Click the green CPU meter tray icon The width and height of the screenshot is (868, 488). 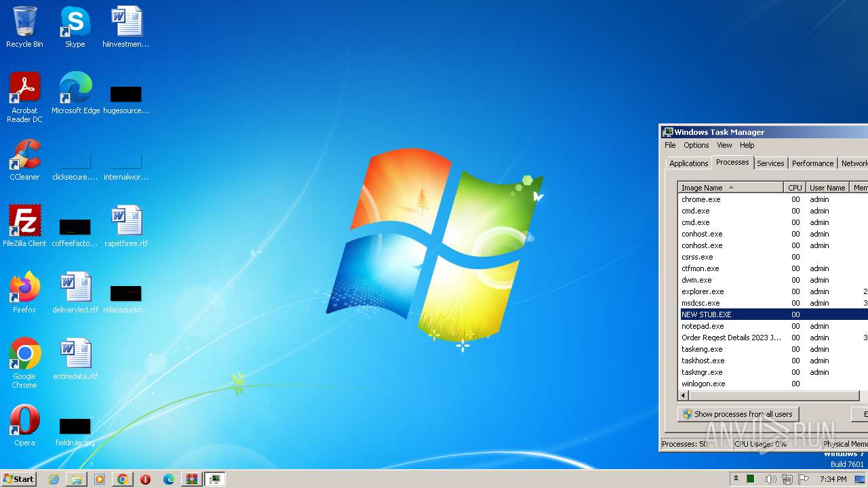point(751,479)
